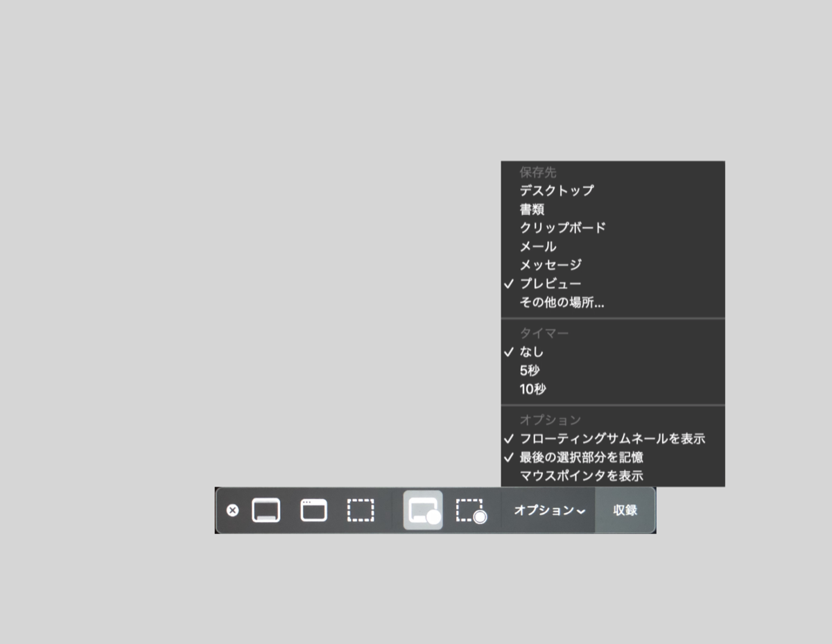Select クリップボード as save destination
Viewport: 832px width, 644px height.
click(563, 227)
